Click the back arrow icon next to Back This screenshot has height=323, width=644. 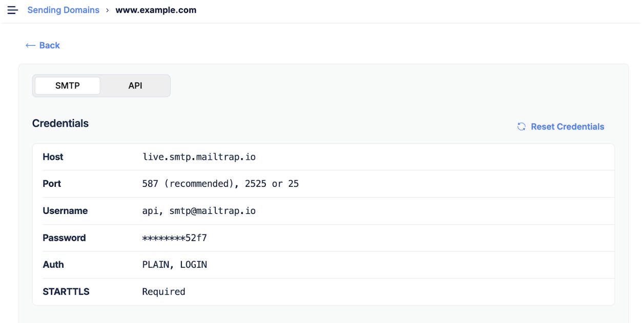pos(30,45)
